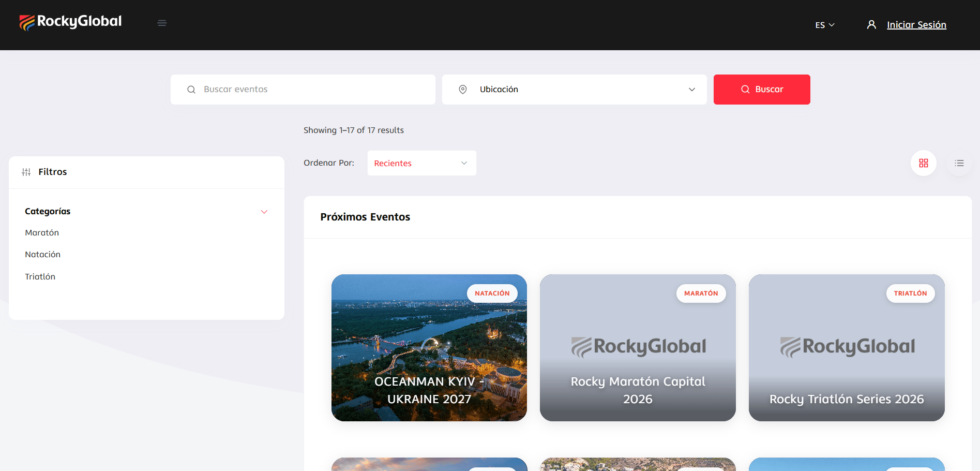Click the Filtros panel title

(x=53, y=172)
